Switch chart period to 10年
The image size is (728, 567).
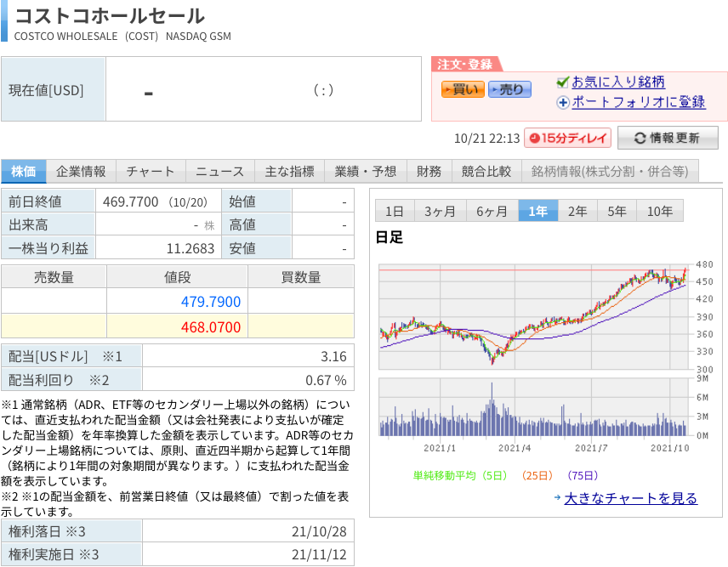660,211
